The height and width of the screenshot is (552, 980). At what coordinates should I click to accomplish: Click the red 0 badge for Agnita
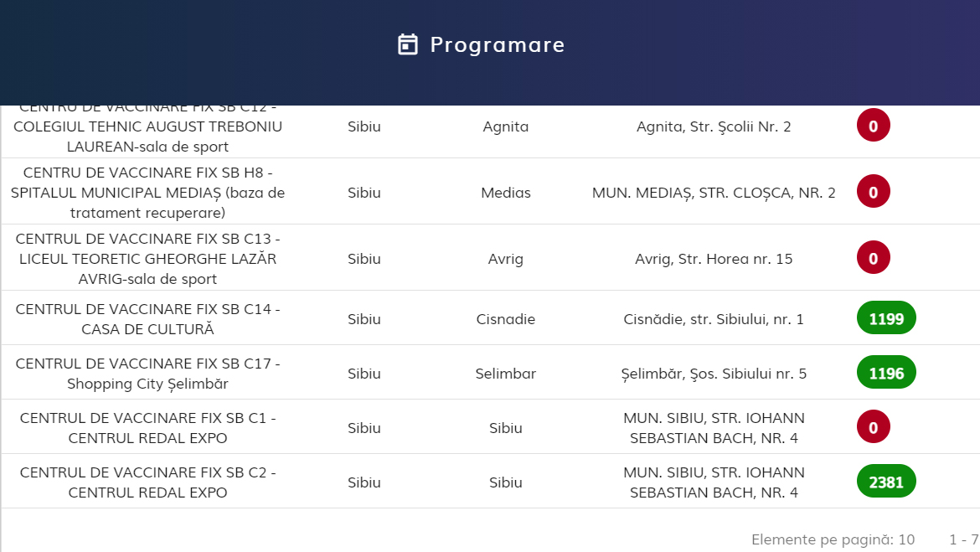[873, 126]
